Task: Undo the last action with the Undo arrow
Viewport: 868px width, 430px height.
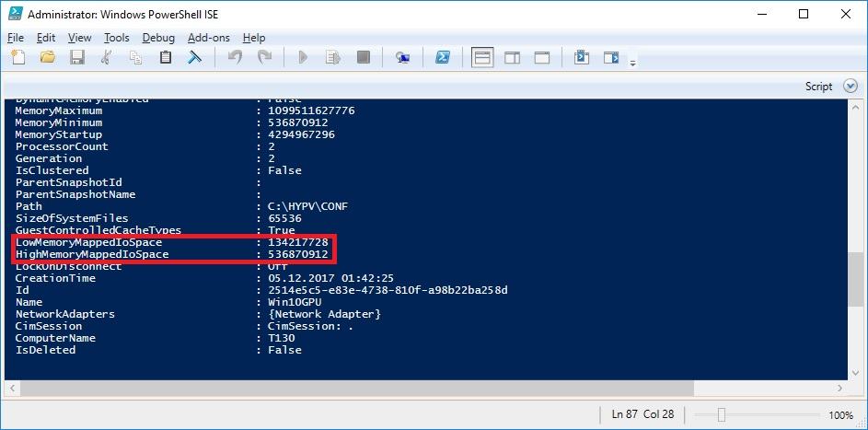Action: (x=236, y=57)
